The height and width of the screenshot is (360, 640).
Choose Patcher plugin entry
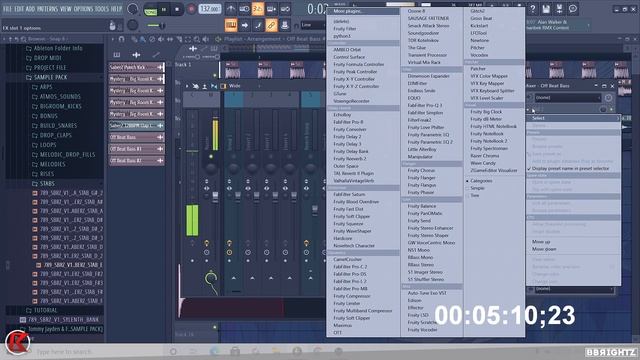pos(478,69)
